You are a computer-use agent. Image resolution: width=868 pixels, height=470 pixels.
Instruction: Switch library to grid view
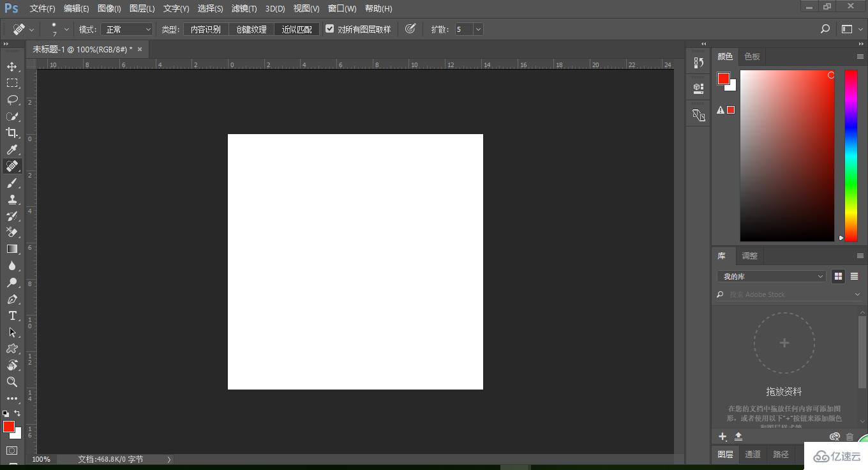pyautogui.click(x=838, y=277)
